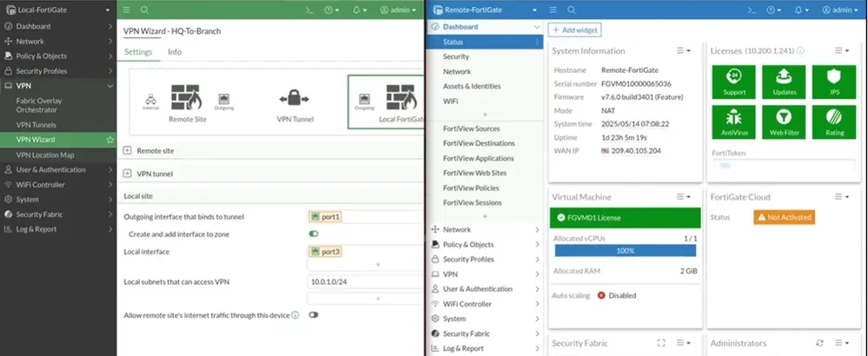Open the Rating license tile
This screenshot has height=356, width=868.
click(834, 122)
